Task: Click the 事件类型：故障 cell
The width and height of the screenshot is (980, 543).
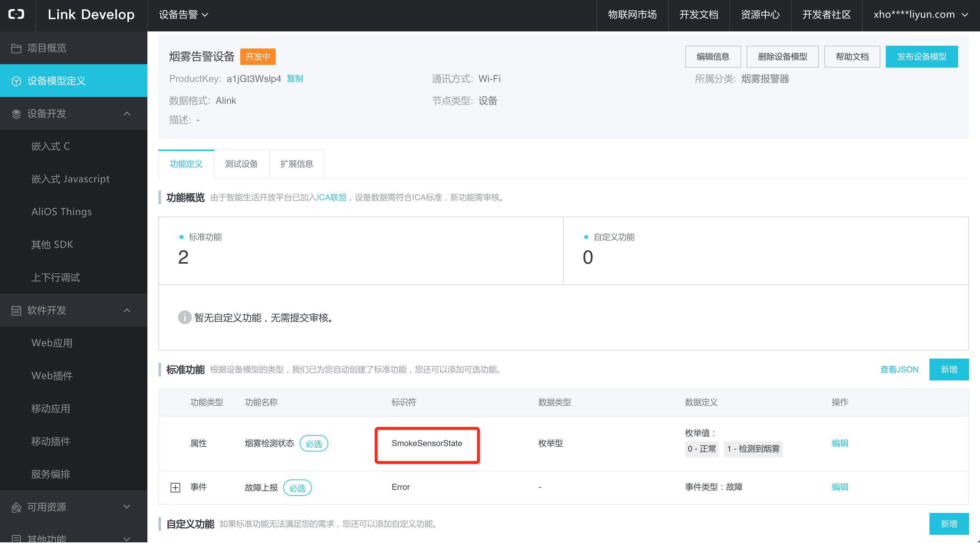Action: (x=714, y=487)
